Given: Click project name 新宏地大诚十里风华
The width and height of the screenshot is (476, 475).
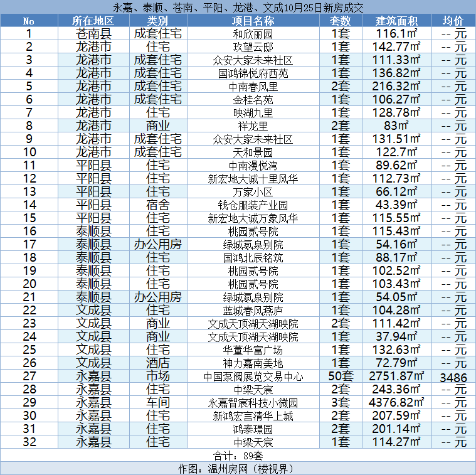Looking at the screenshot, I should 253,179.
